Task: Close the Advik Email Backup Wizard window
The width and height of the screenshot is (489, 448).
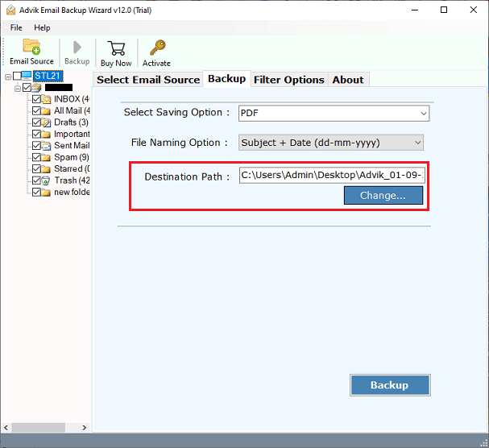Action: [474, 10]
